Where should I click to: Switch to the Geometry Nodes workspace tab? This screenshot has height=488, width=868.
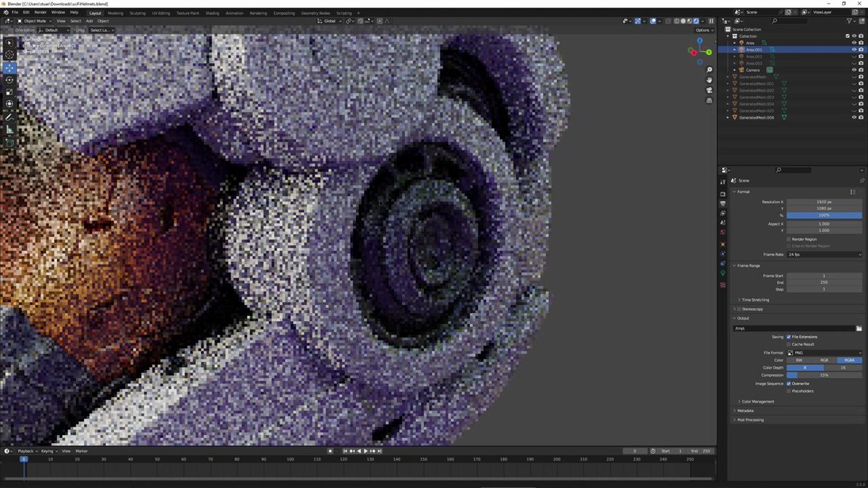[315, 13]
